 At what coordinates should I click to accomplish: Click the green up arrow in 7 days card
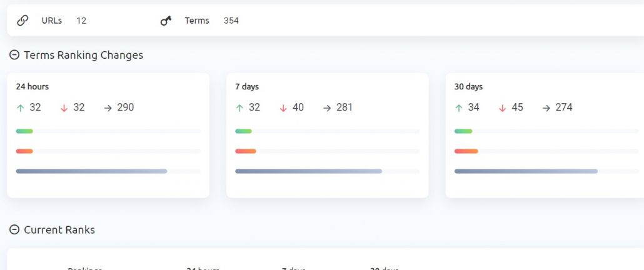(239, 108)
